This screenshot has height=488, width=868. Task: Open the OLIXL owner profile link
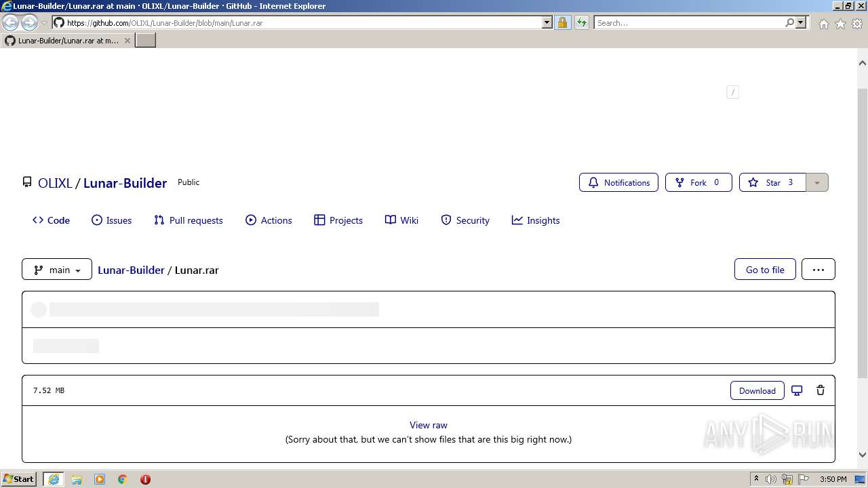tap(55, 183)
